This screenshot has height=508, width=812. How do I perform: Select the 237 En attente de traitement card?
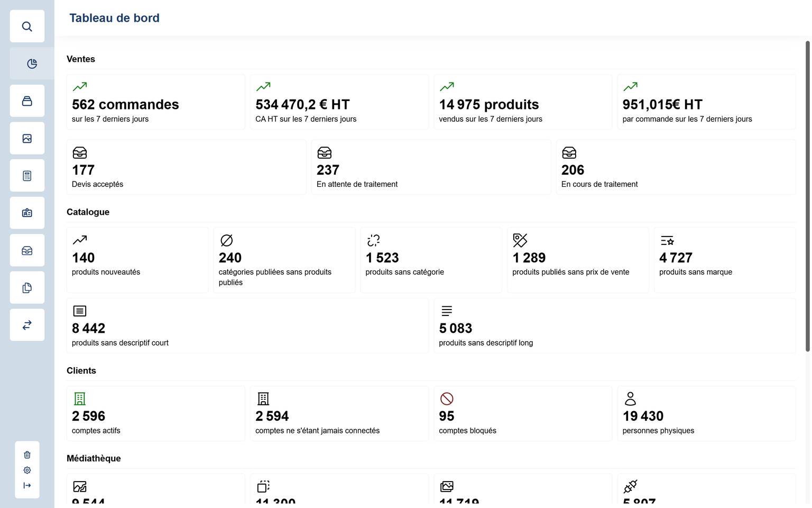tap(431, 167)
